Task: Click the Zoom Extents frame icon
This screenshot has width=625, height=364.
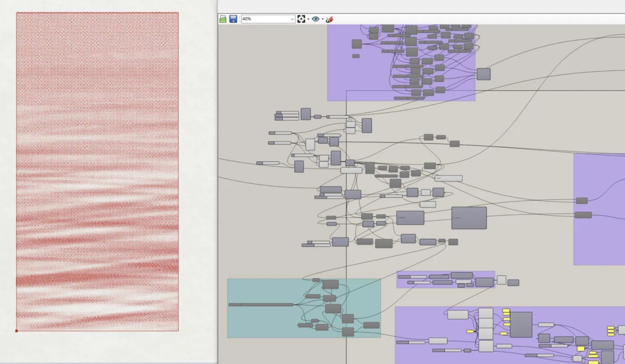Action: [301, 19]
